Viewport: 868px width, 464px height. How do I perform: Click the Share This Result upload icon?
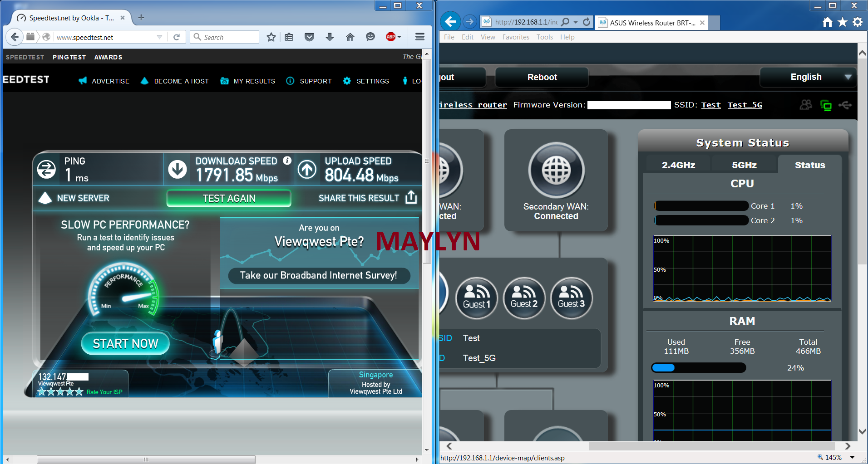(411, 198)
